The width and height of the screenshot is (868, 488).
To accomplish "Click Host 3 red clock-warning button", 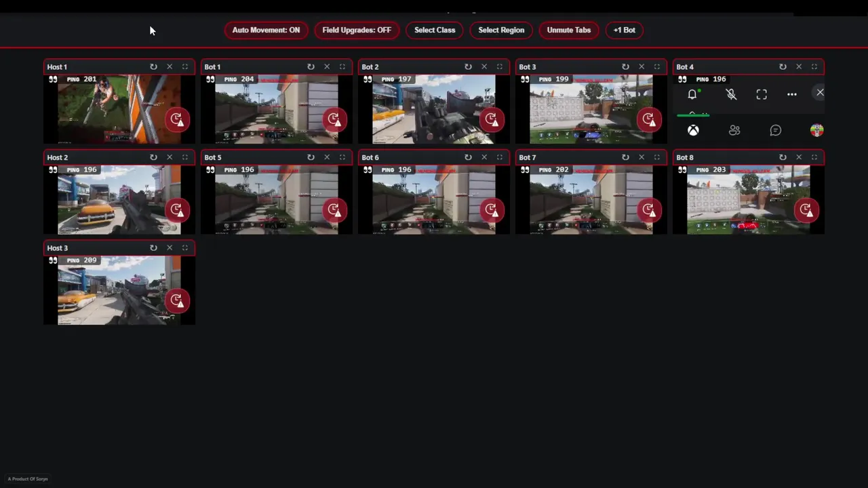I will (177, 300).
